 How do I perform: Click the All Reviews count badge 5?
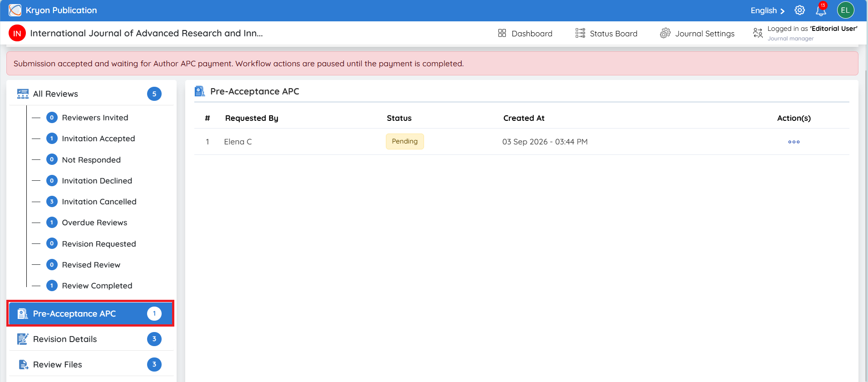(154, 94)
